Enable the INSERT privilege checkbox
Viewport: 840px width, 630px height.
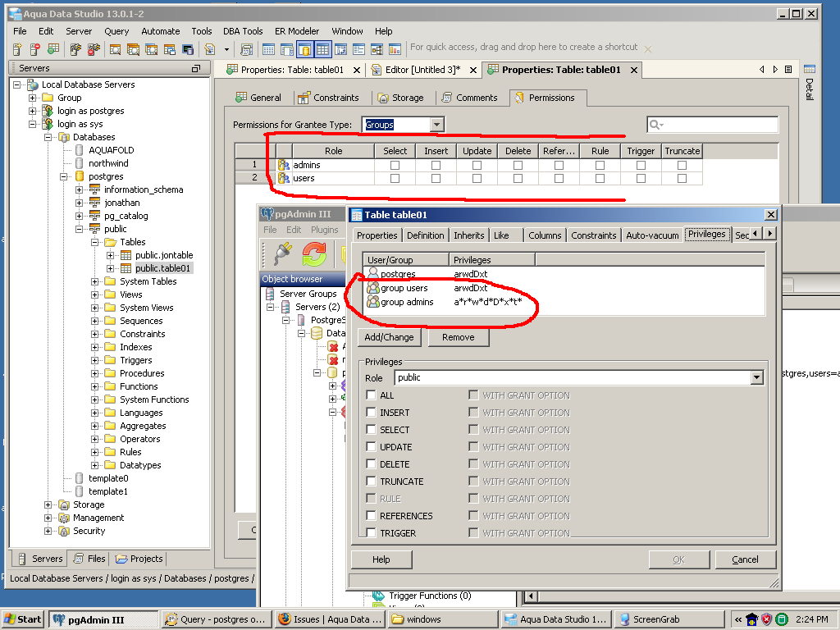371,412
